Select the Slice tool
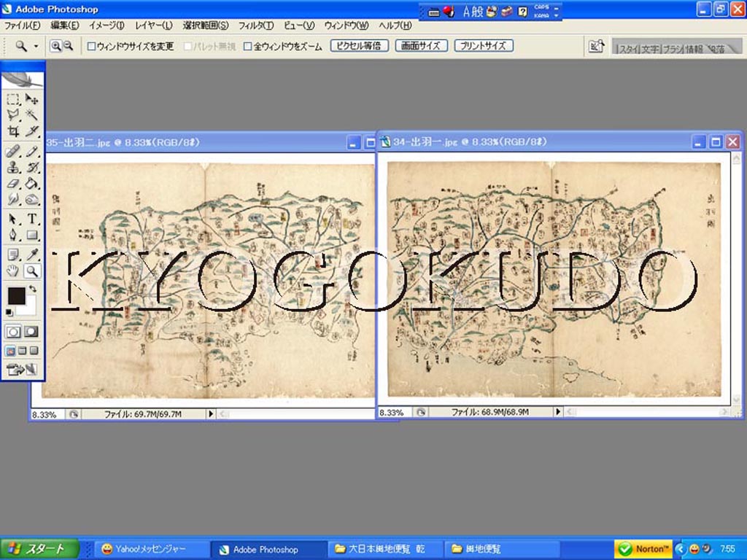Image resolution: width=747 pixels, height=560 pixels. click(x=31, y=131)
